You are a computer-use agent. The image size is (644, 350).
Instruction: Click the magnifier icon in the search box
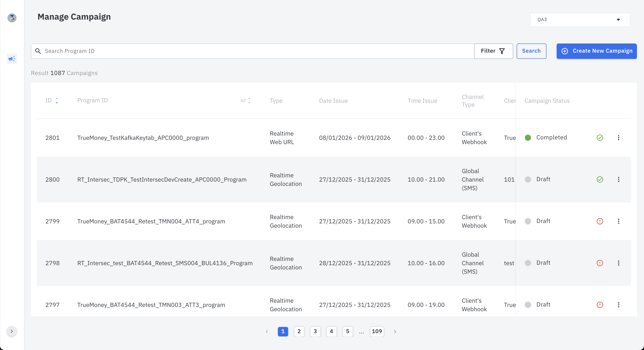pos(38,51)
